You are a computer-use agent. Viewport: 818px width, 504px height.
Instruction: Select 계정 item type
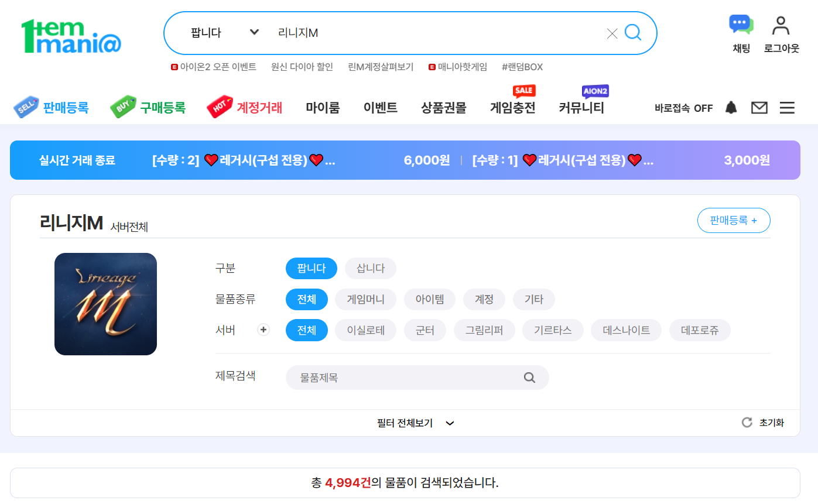[484, 300]
